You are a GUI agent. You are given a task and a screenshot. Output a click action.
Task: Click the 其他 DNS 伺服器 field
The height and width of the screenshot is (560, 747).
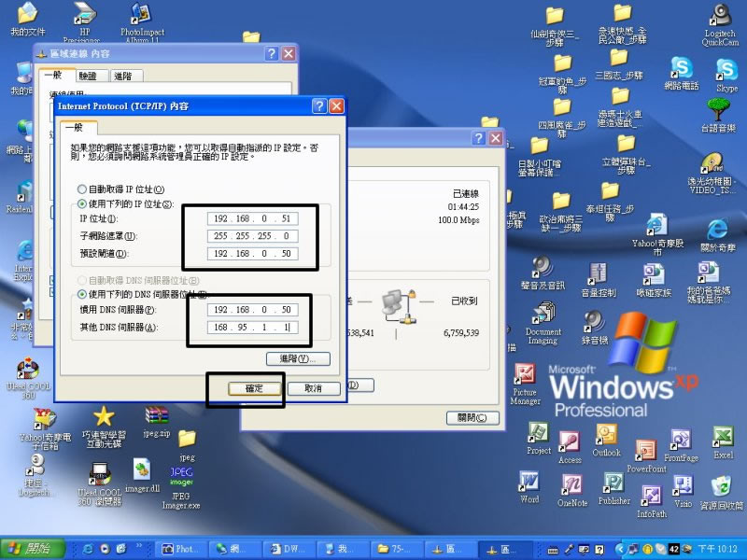pyautogui.click(x=252, y=328)
